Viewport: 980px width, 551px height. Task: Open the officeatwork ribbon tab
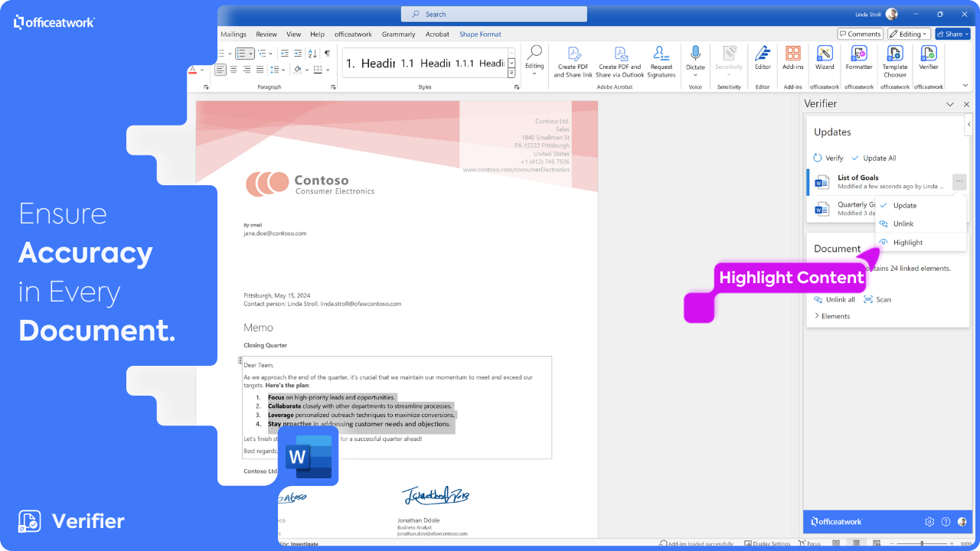click(353, 34)
